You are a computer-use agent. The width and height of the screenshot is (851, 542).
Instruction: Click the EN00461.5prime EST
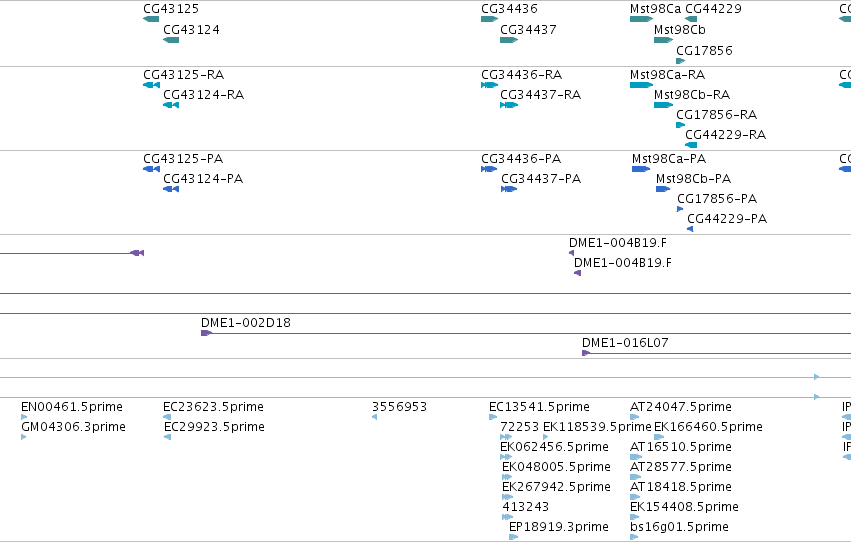[24, 417]
